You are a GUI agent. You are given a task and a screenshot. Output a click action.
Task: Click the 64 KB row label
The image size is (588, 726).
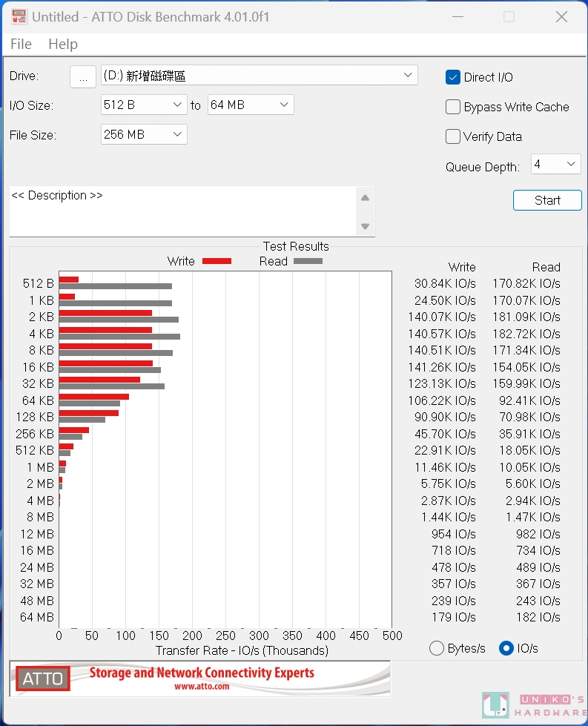tap(38, 400)
